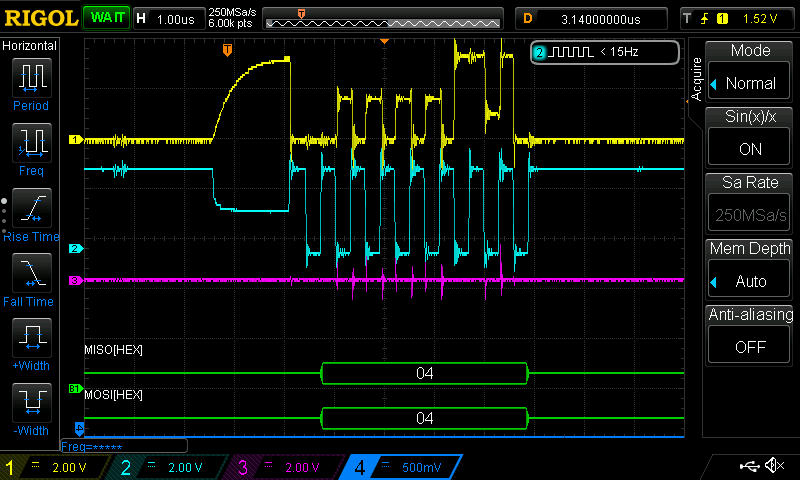Image resolution: width=800 pixels, height=480 pixels.
Task: Click the horizontal timebase 1.00us readout
Action: coord(168,19)
